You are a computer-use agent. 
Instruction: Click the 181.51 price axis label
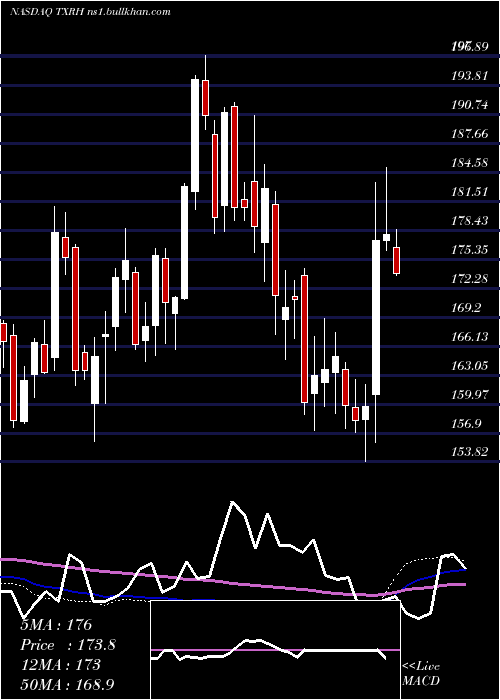point(469,192)
